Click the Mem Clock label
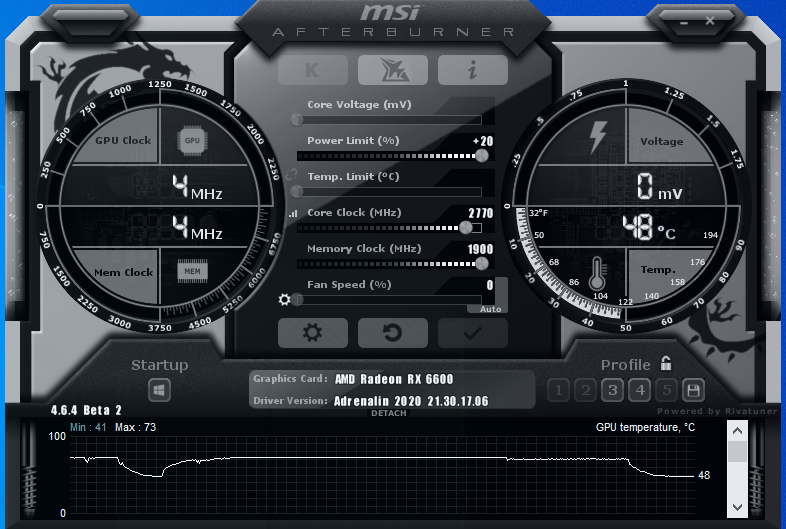Screen dimensions: 786x529 point(123,272)
